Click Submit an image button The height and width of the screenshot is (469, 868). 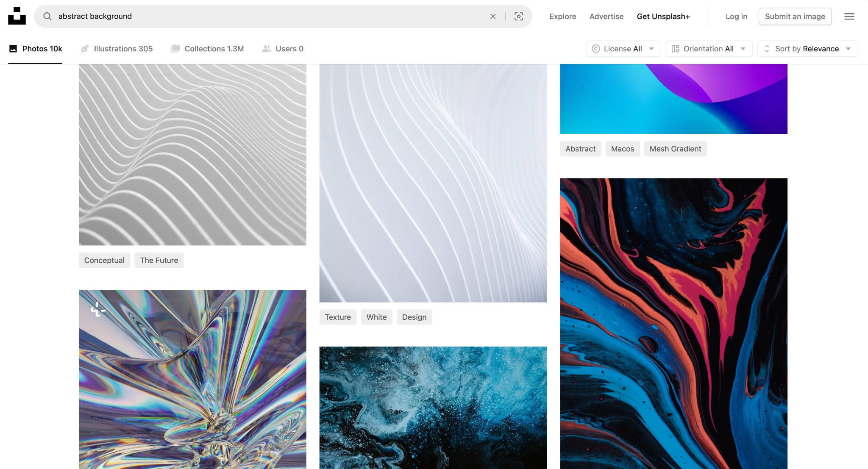(795, 17)
